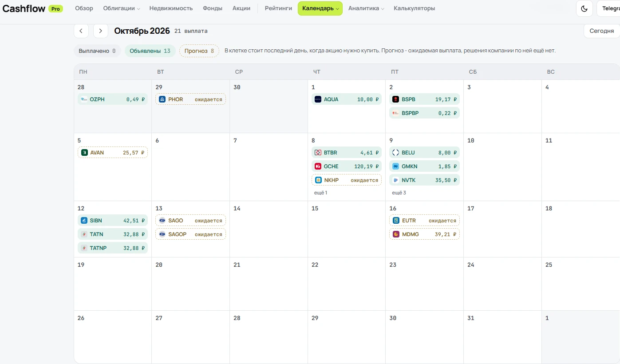Viewport: 620px width, 364px height.
Task: Open the GCHE 120,19 ₽ dividend entry
Action: [x=347, y=166]
